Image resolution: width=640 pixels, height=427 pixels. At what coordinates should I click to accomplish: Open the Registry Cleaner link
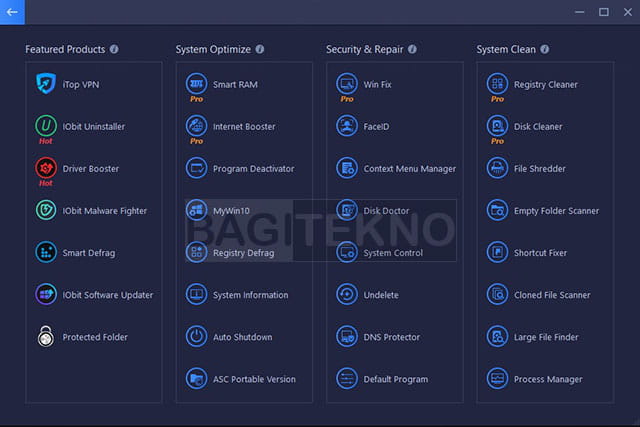[x=545, y=85]
